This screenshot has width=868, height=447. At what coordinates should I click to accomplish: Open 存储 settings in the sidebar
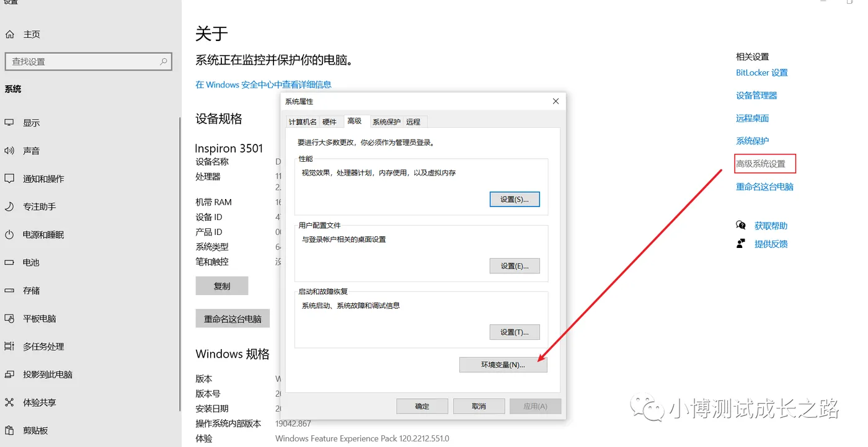(x=31, y=290)
